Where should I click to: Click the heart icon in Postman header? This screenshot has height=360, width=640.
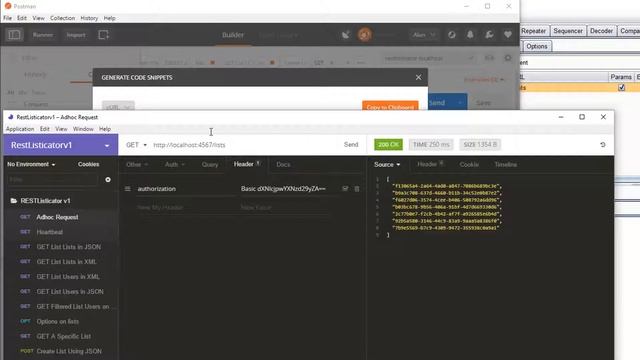pos(508,35)
